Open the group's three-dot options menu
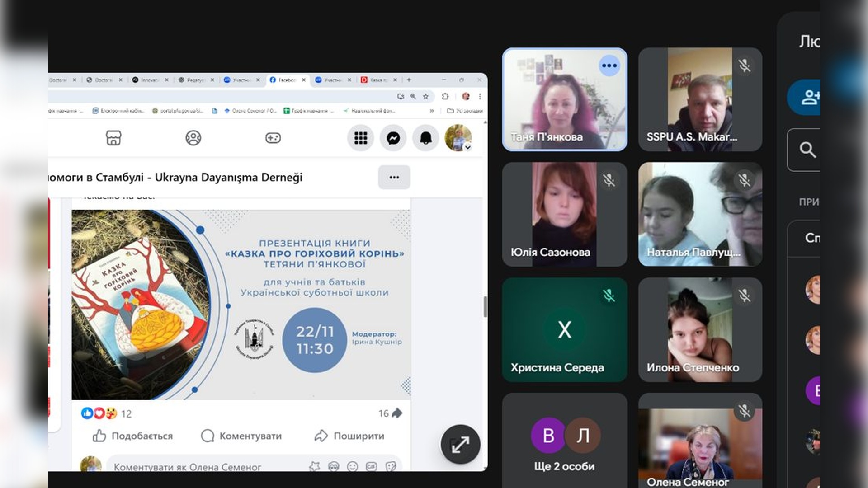Viewport: 868px width, 488px height. click(394, 177)
